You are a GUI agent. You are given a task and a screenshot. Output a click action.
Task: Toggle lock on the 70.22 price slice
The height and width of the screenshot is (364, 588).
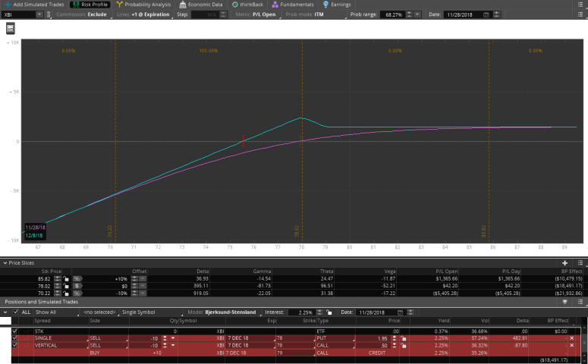click(x=66, y=293)
